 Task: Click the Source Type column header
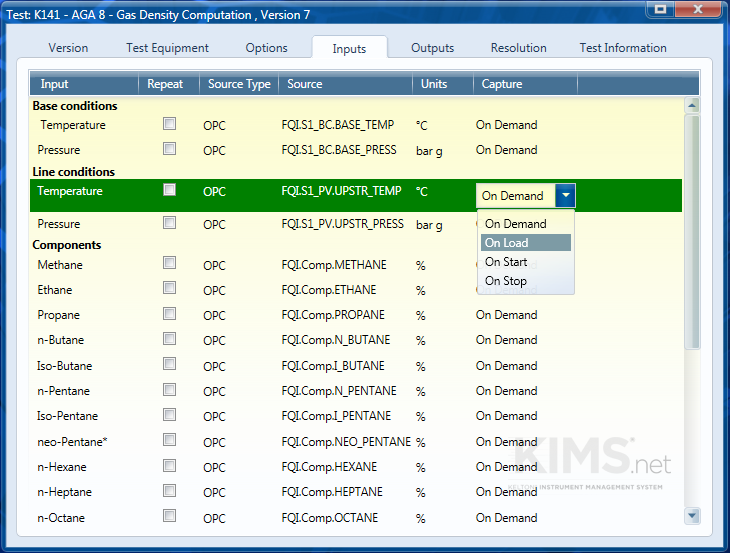(x=239, y=84)
